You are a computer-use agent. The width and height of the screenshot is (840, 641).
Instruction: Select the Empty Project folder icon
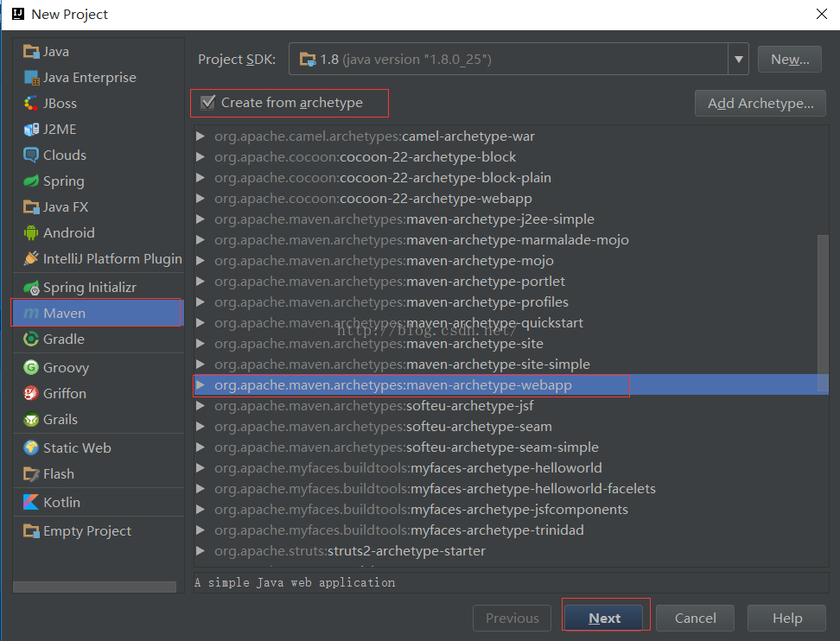point(31,531)
